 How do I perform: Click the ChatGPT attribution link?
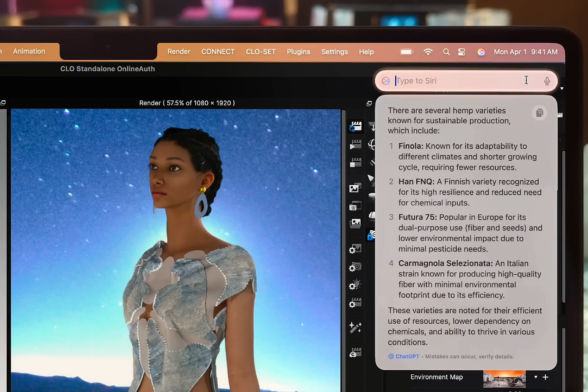pyautogui.click(x=407, y=356)
